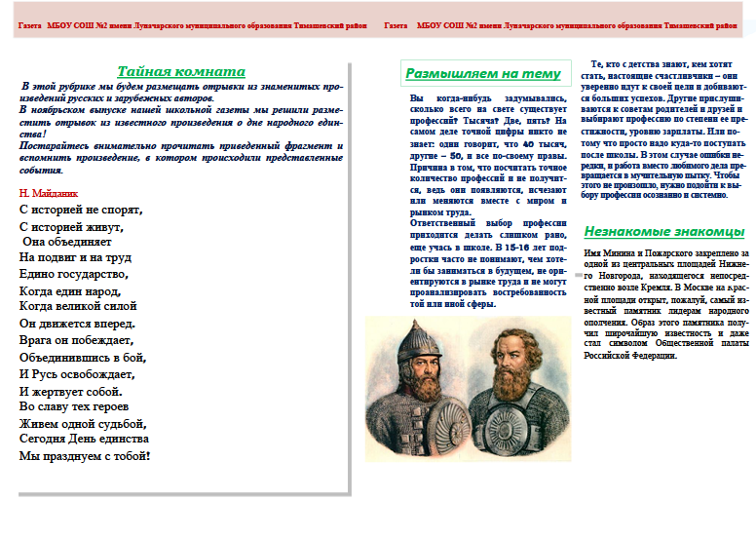Click the line "И жертвует собой."
Screen dimensions: 756x538
tap(70, 391)
